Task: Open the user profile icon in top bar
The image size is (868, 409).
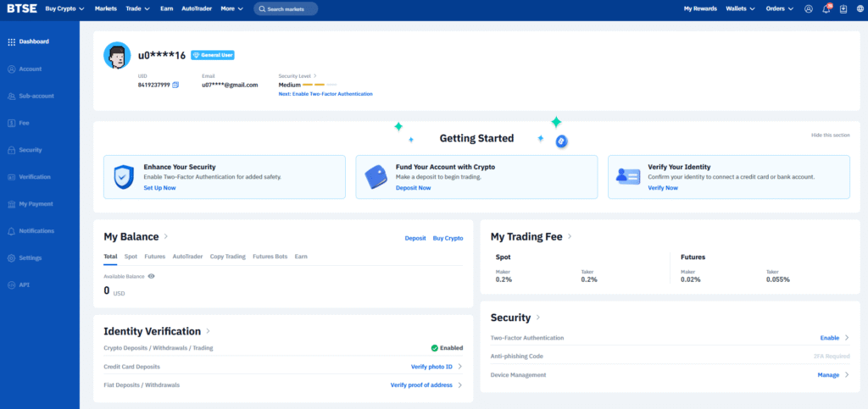Action: click(809, 8)
